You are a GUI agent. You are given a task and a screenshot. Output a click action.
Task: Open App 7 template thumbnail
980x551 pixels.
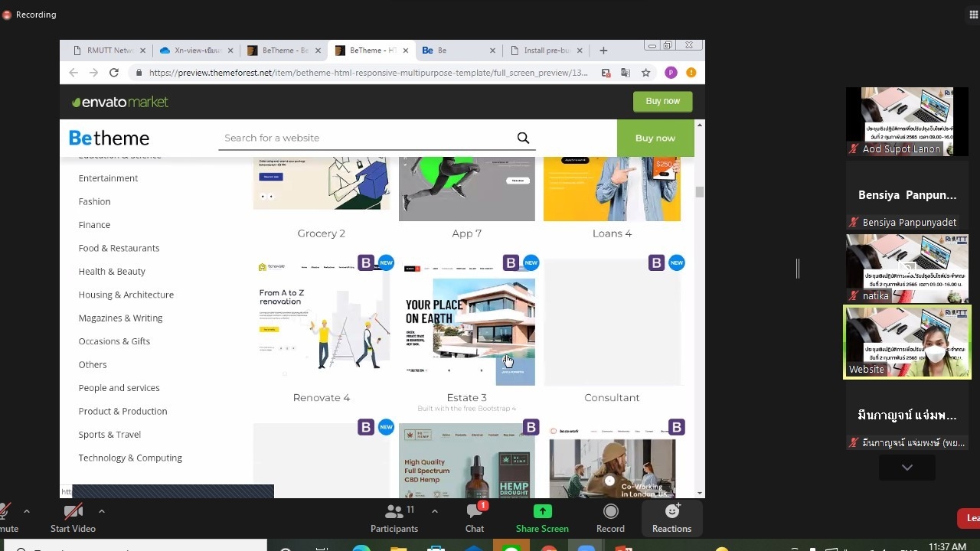(x=467, y=189)
